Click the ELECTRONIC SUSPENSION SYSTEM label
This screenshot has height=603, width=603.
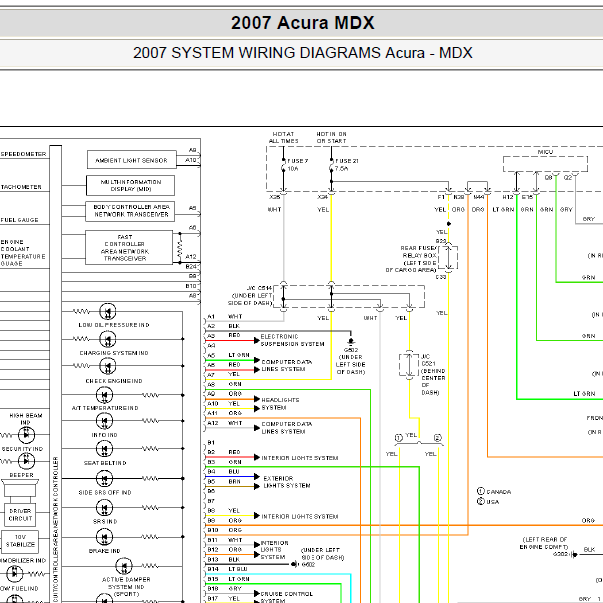coord(292,340)
